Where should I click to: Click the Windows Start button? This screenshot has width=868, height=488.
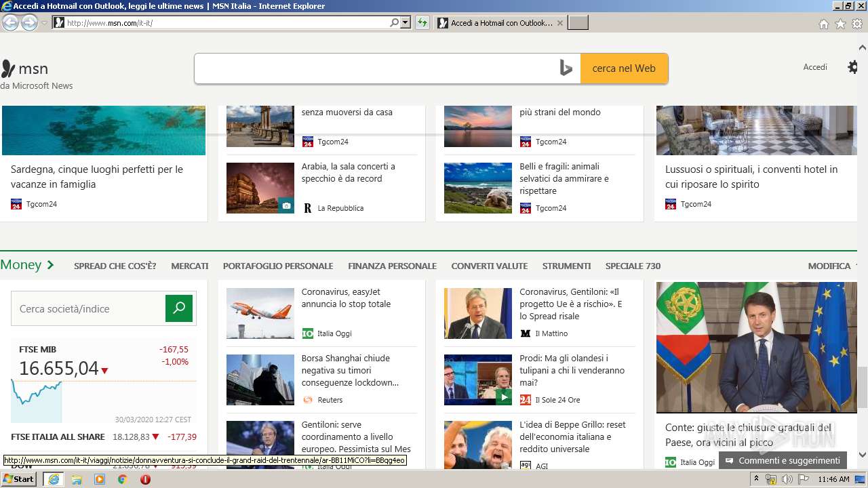click(x=18, y=479)
